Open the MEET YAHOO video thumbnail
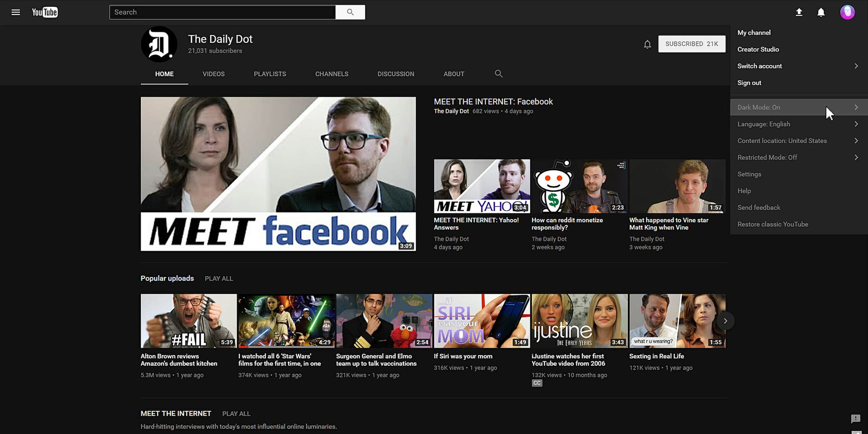 (x=482, y=186)
